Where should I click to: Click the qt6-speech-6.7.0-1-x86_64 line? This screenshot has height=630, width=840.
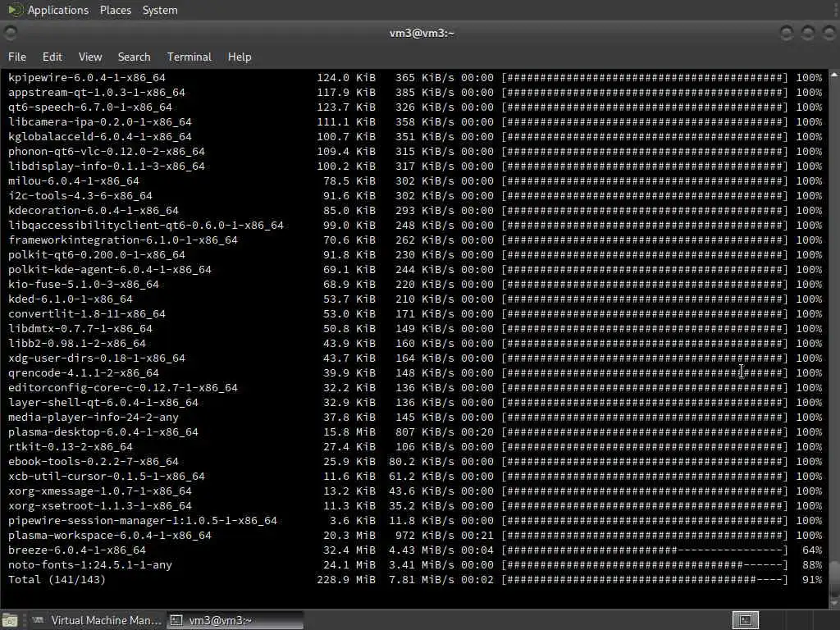coord(415,107)
